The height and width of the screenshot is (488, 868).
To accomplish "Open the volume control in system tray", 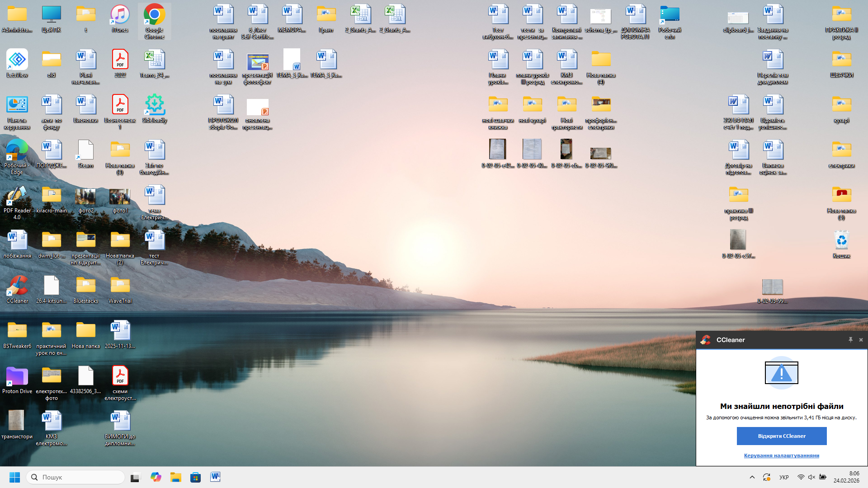I will [x=811, y=477].
